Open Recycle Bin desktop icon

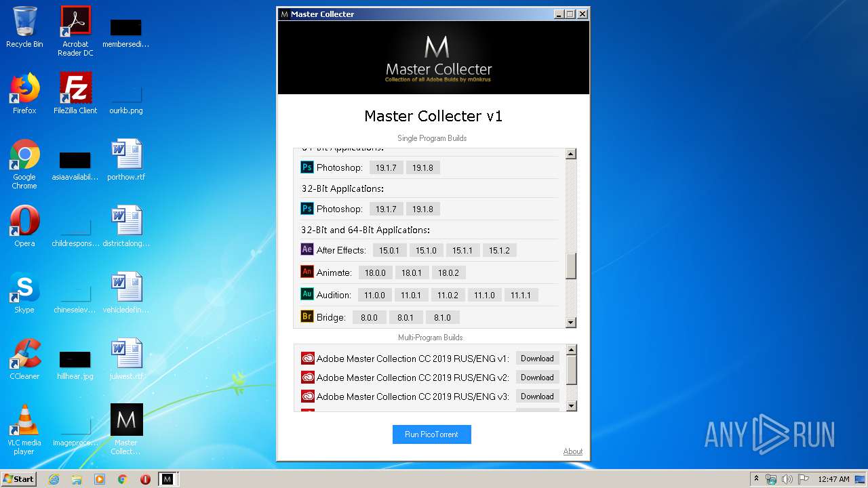point(24,27)
